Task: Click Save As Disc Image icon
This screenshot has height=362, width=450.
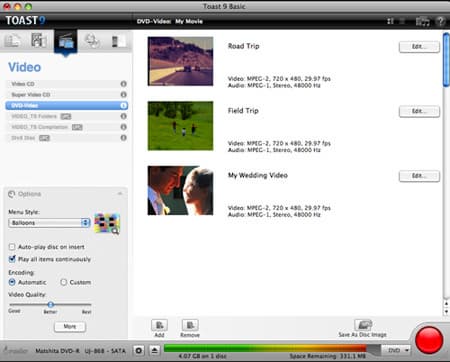Action: pyautogui.click(x=363, y=325)
